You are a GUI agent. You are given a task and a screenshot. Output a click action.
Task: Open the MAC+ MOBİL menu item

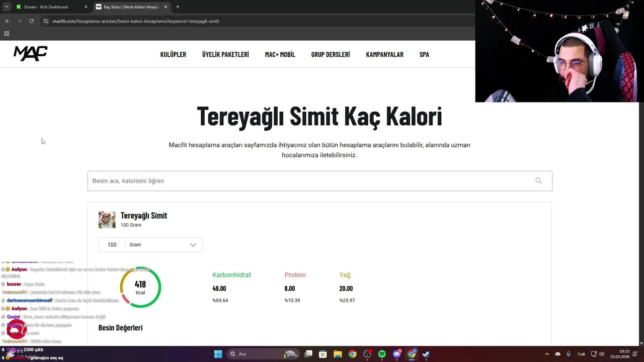[280, 54]
